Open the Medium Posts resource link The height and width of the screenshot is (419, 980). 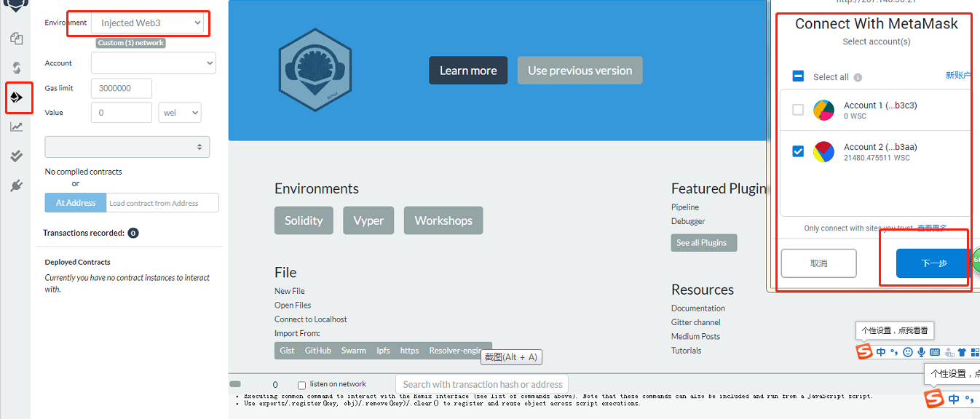point(696,337)
